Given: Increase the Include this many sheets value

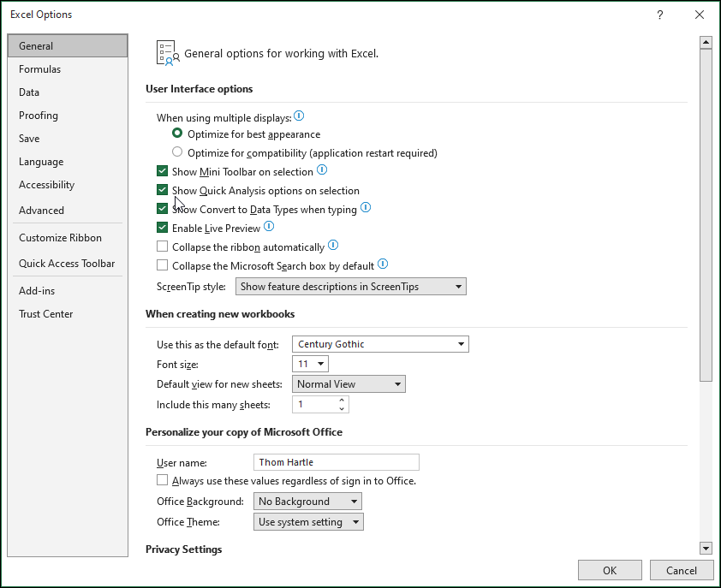Looking at the screenshot, I should [342, 401].
